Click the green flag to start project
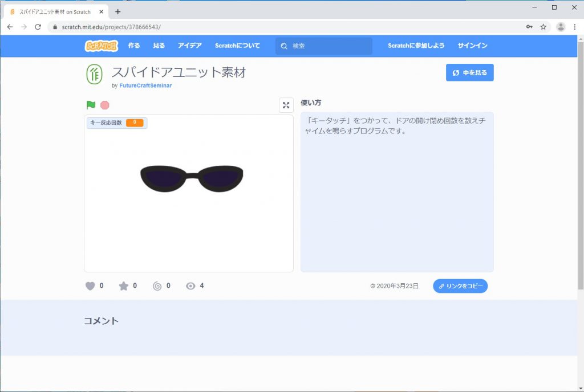This screenshot has width=584, height=392. (91, 105)
